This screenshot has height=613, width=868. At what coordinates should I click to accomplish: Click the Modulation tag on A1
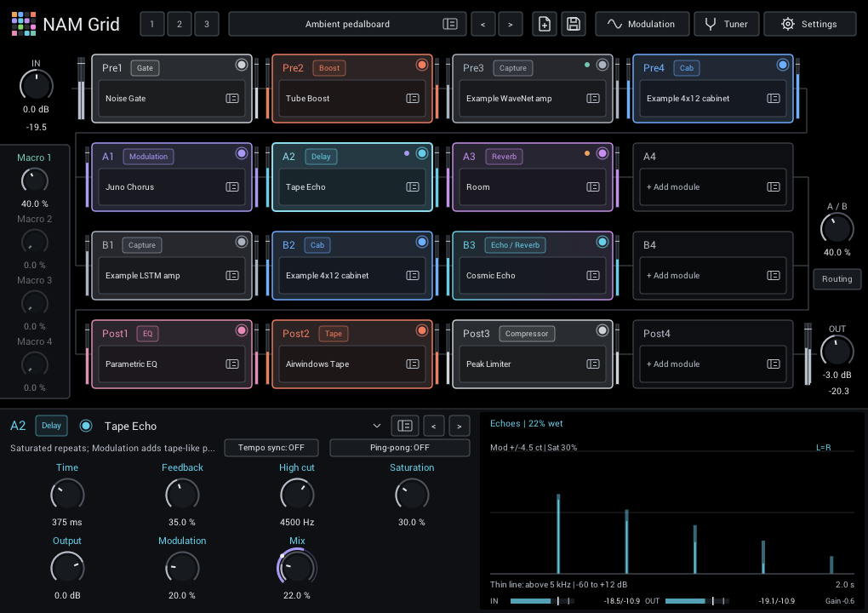[x=148, y=157]
